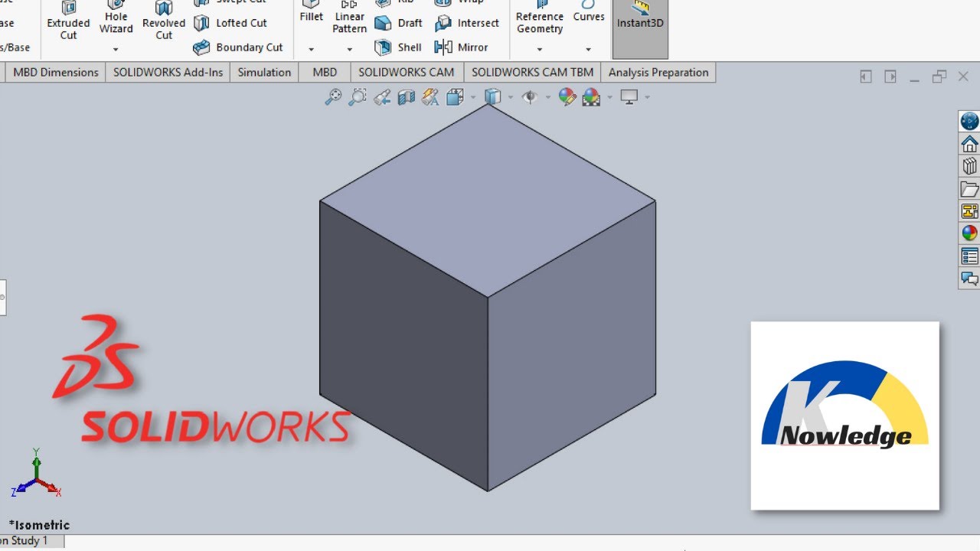Switch to the SOLIDWORKS Add-Ins tab

[168, 73]
